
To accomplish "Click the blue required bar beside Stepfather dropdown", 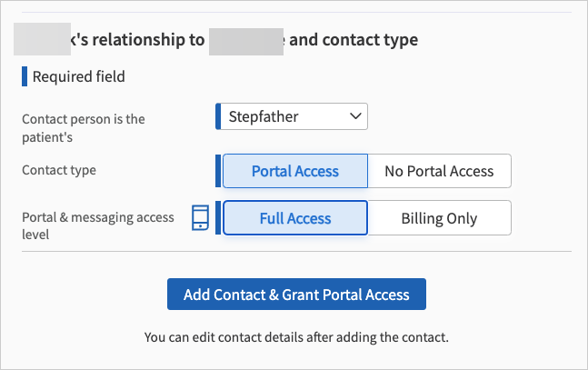I will [218, 116].
